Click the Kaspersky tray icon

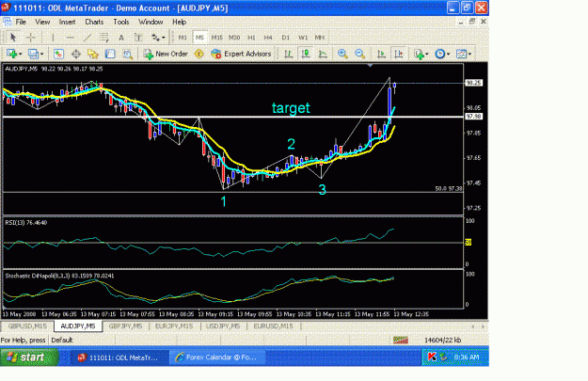432,357
